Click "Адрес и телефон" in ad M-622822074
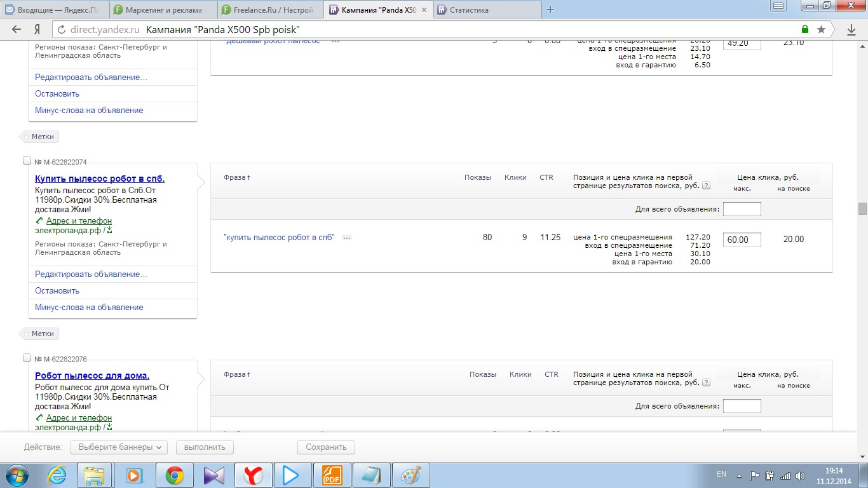The image size is (868, 488). [79, 221]
